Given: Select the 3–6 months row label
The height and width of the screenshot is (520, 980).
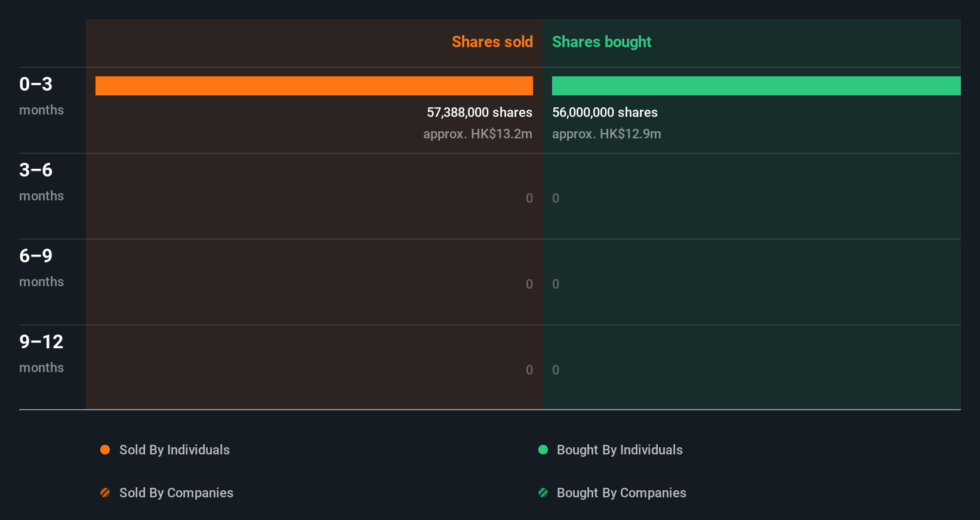Looking at the screenshot, I should pyautogui.click(x=41, y=181).
